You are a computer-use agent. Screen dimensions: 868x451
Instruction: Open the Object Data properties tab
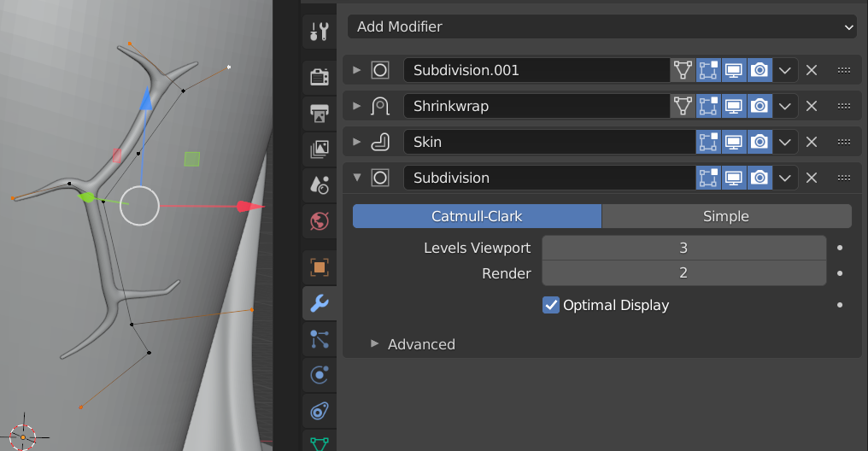320,442
